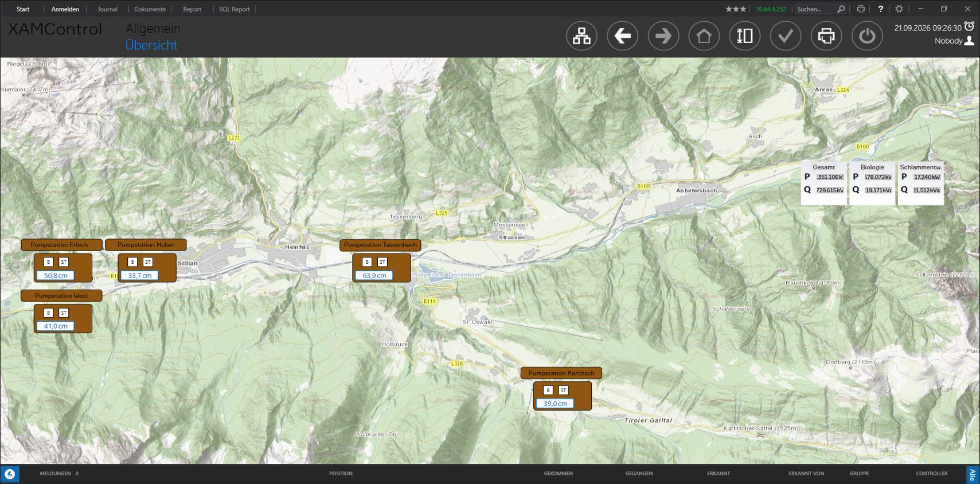Click the search magnifier icon
Viewport: 980px width, 484px height.
[841, 9]
